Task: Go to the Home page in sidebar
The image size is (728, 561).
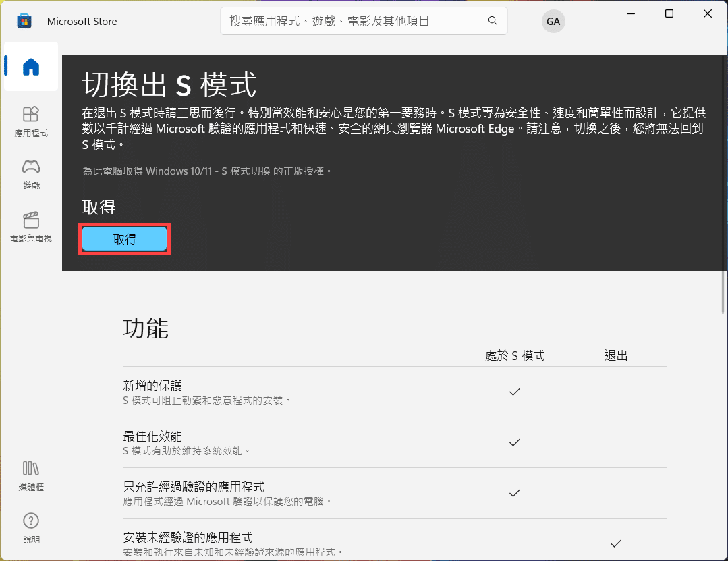Action: [x=31, y=67]
